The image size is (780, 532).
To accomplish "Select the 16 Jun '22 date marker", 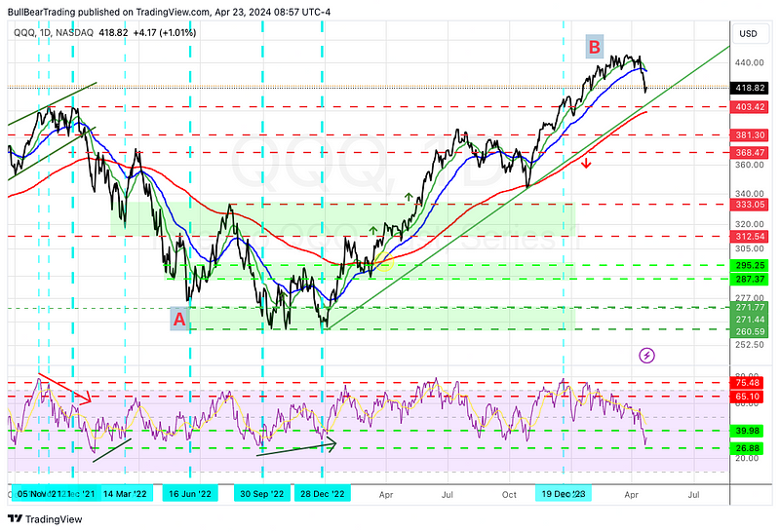I will point(190,494).
